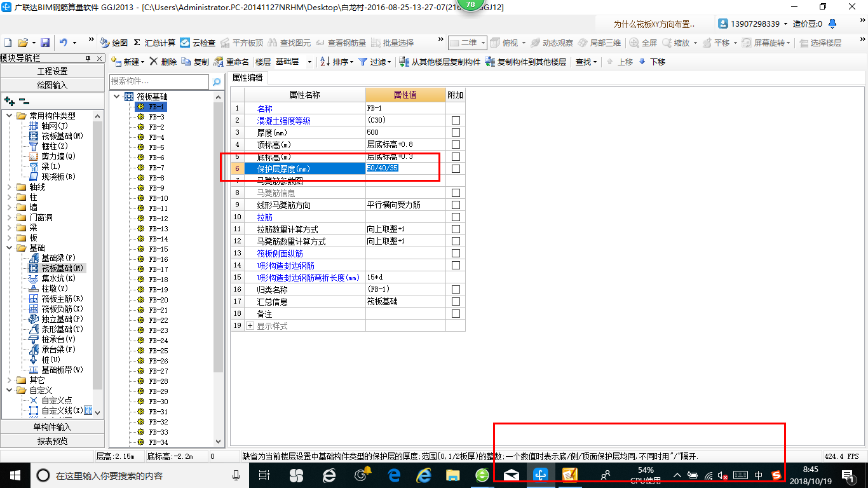Screen dimensions: 868x488
Task: Select component FB-20 in the list
Action: click(158, 300)
